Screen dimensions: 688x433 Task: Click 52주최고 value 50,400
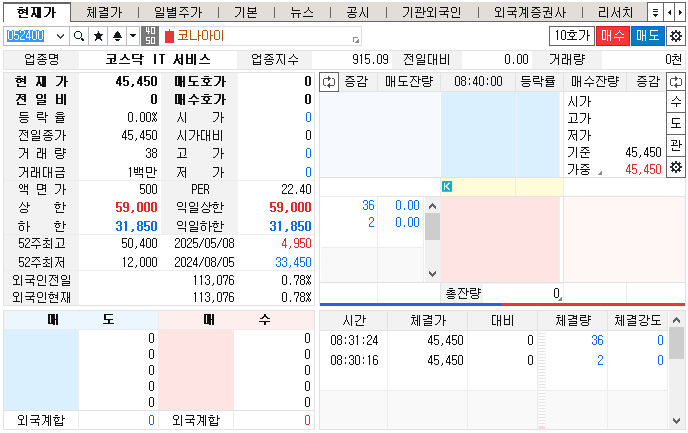pos(139,243)
